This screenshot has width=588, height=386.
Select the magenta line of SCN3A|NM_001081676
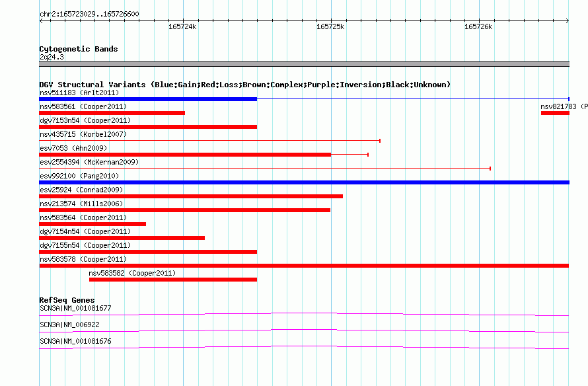[x=304, y=347]
